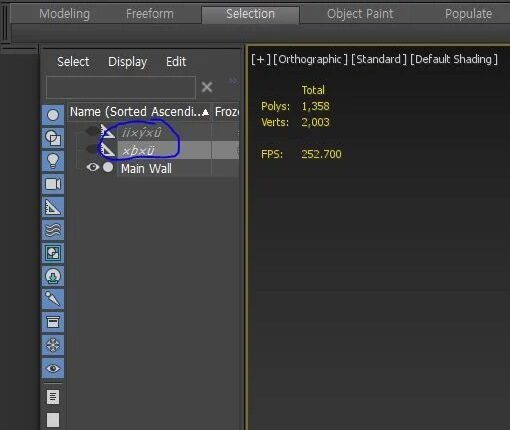Open the Select menu

click(x=73, y=62)
